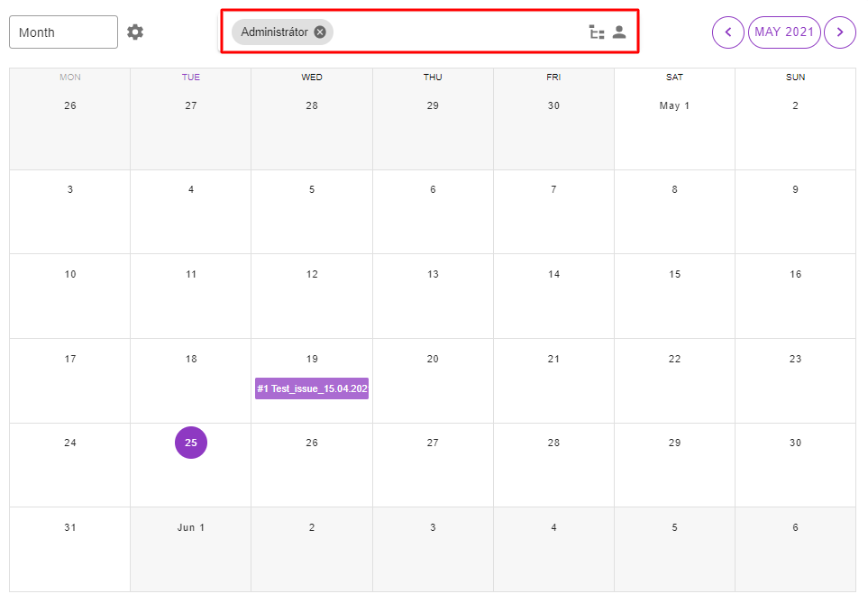Remove the Administrátor filter chip
Viewport: 868px width, 603px height.
[x=320, y=32]
